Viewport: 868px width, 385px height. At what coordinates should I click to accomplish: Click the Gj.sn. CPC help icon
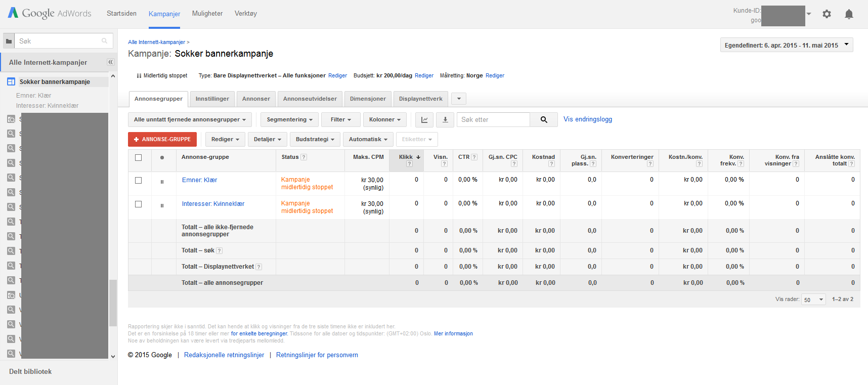click(x=514, y=163)
